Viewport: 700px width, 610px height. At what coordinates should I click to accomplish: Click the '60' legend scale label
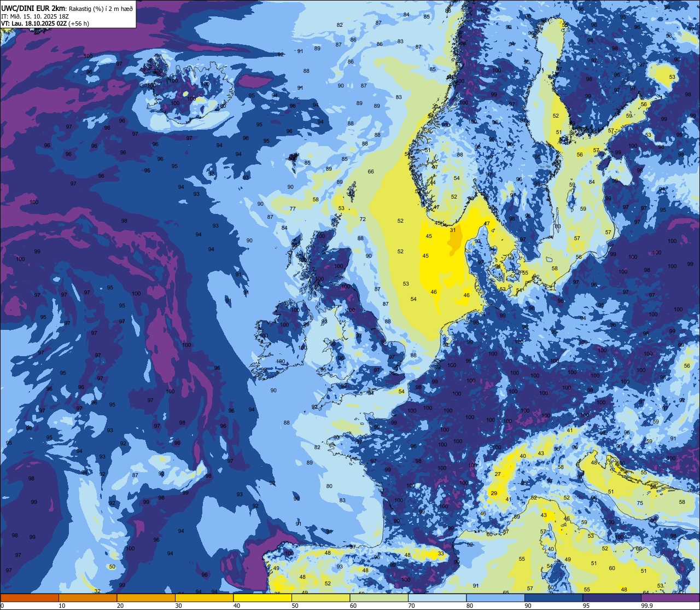(x=353, y=606)
